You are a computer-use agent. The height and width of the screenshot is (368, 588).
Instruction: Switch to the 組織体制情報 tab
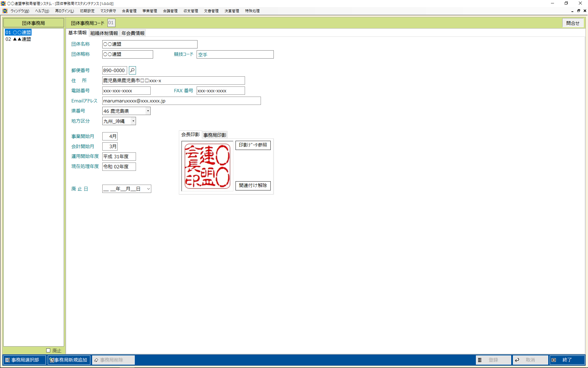pos(104,33)
